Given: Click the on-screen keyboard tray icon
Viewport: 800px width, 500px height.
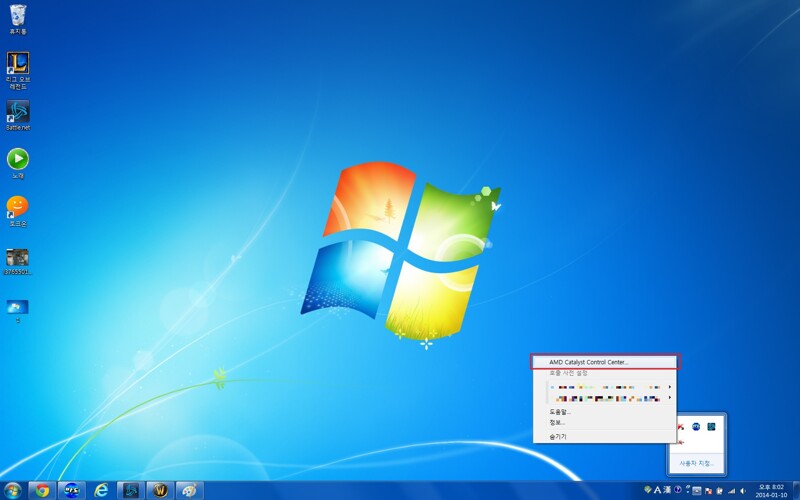Looking at the screenshot, I should pyautogui.click(x=696, y=491).
